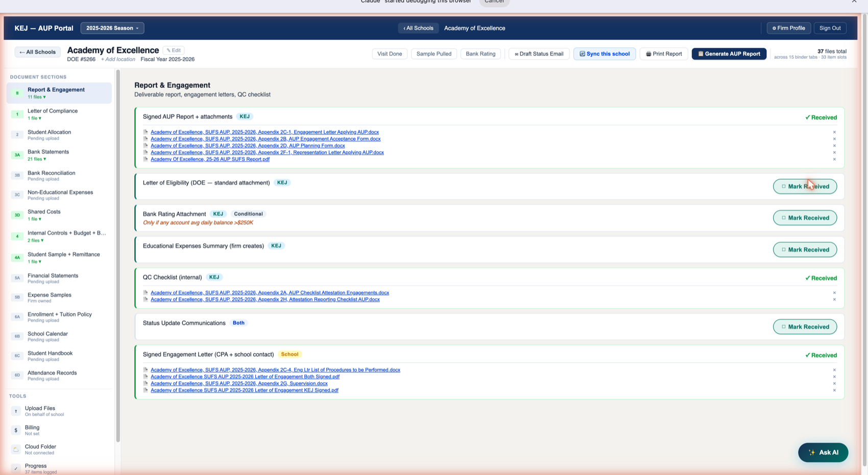This screenshot has height=475, width=868.
Task: Click the Ask AI sparkle button
Action: 823,453
